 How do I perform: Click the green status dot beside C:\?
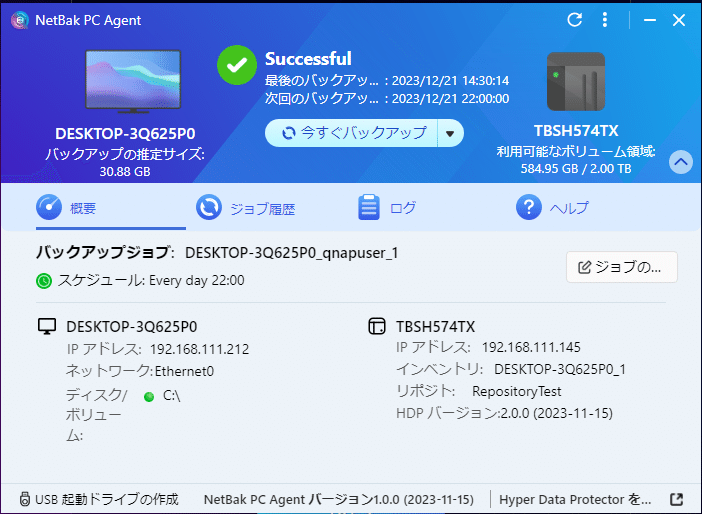coord(149,396)
